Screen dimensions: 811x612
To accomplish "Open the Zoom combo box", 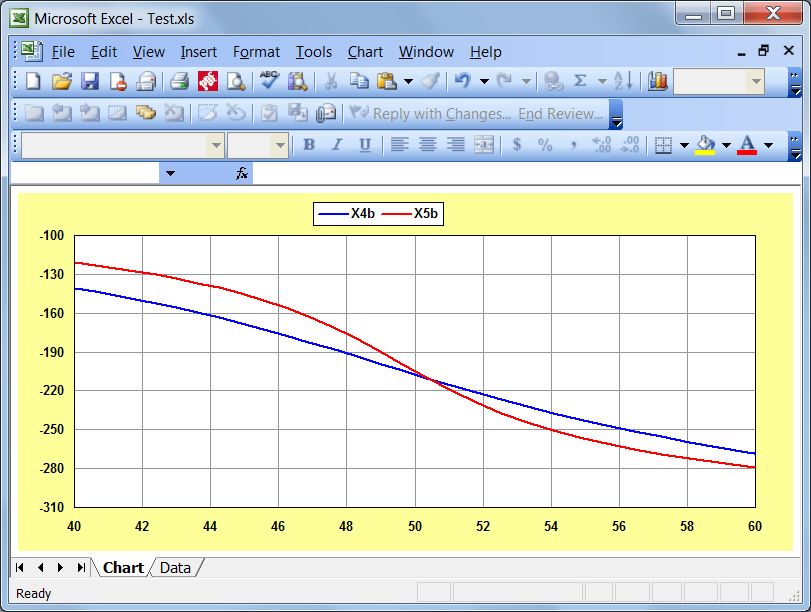I will (719, 81).
